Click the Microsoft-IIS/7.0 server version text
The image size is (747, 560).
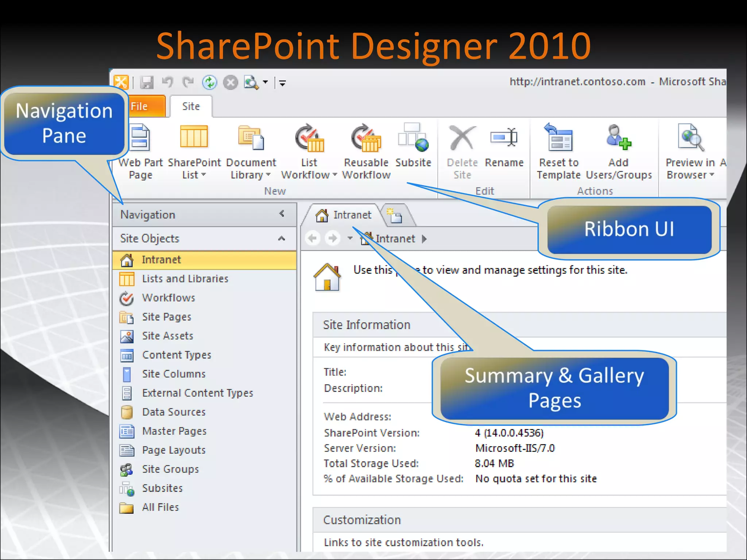coord(515,448)
